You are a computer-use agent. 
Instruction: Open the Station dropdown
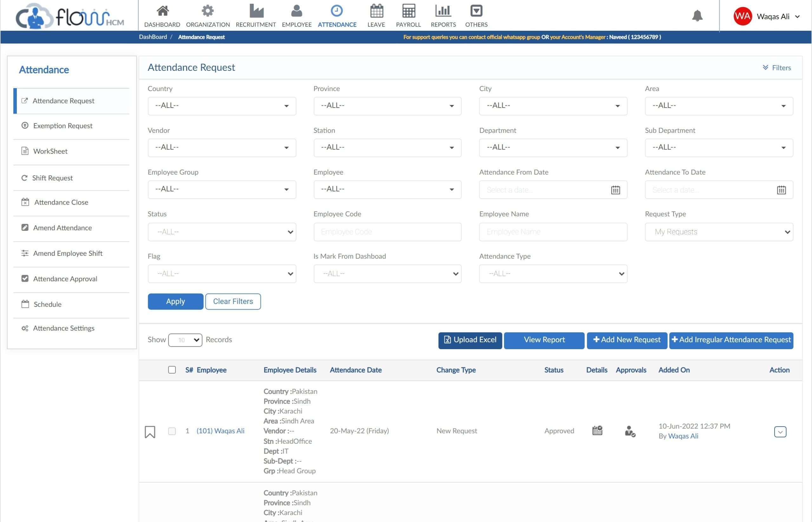click(387, 147)
